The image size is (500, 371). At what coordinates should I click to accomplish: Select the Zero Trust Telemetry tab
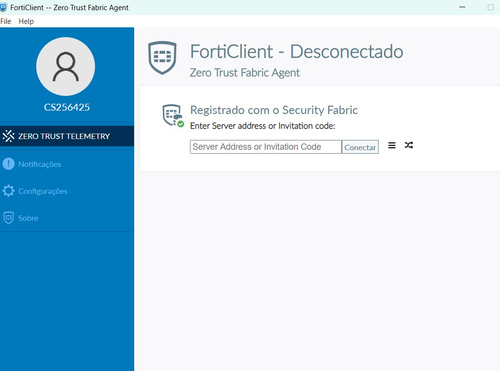coord(67,136)
